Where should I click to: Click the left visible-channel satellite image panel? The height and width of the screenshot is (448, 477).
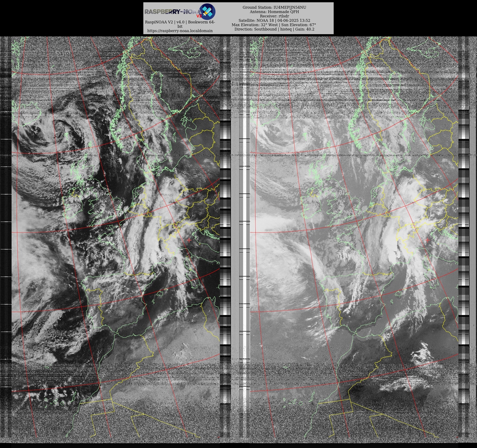click(x=116, y=240)
